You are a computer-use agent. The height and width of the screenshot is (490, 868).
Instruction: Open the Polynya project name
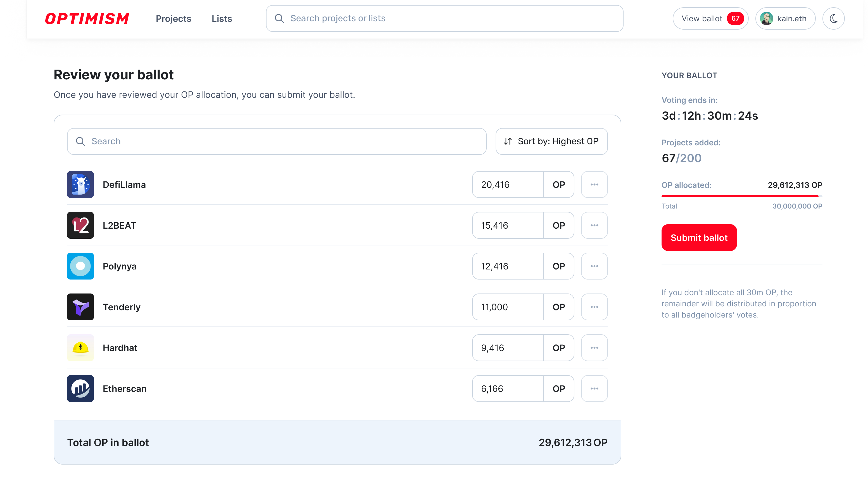coord(120,266)
